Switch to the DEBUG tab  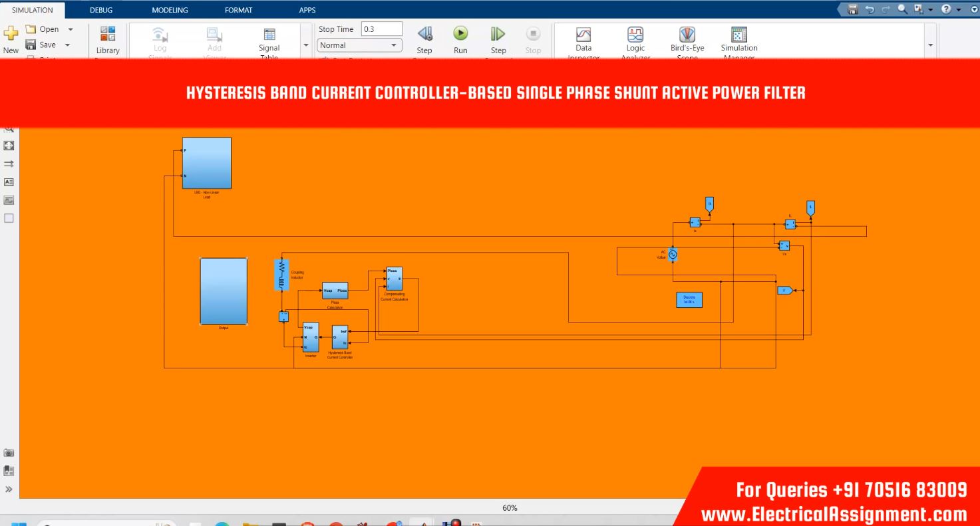coord(101,10)
